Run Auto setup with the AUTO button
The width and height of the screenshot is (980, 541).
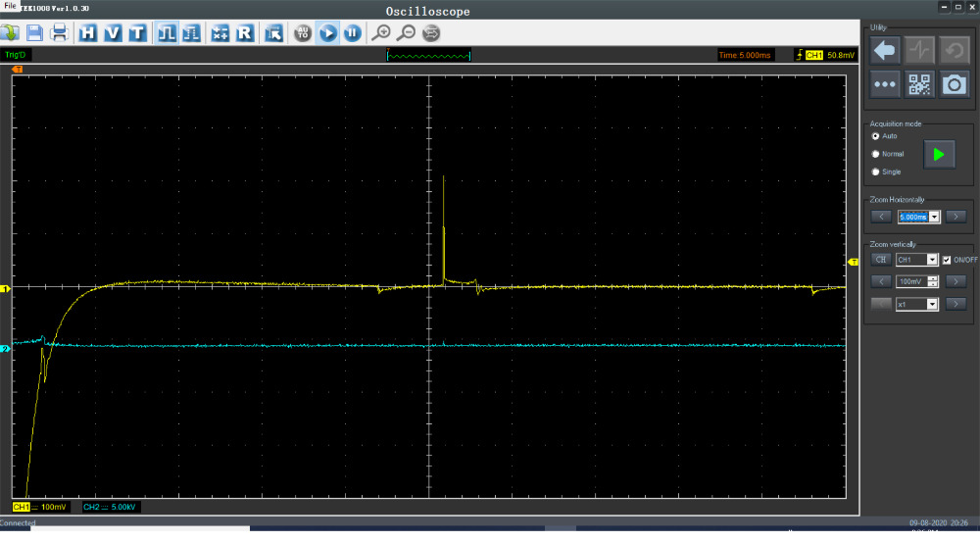303,33
